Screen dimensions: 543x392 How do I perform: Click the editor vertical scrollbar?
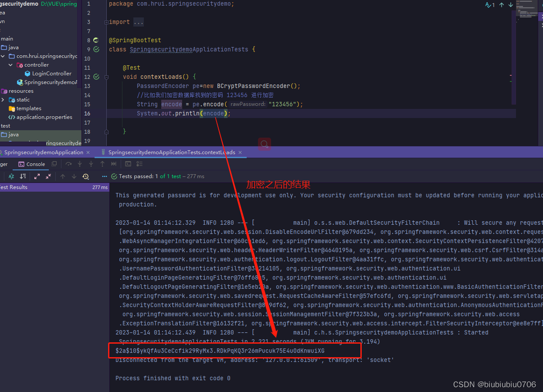click(x=514, y=57)
